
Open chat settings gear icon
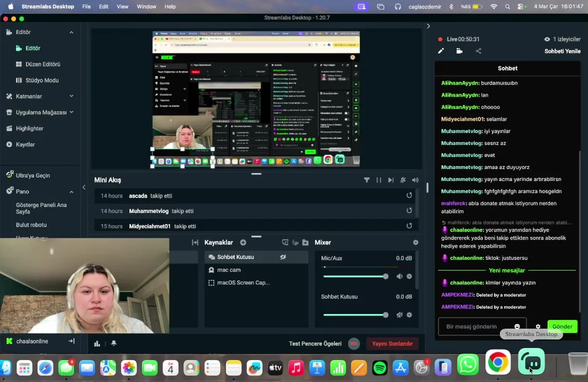point(538,326)
